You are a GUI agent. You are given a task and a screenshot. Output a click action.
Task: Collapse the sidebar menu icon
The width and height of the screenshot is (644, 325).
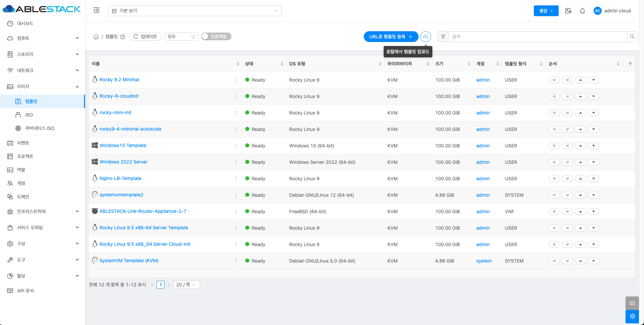pyautogui.click(x=96, y=10)
